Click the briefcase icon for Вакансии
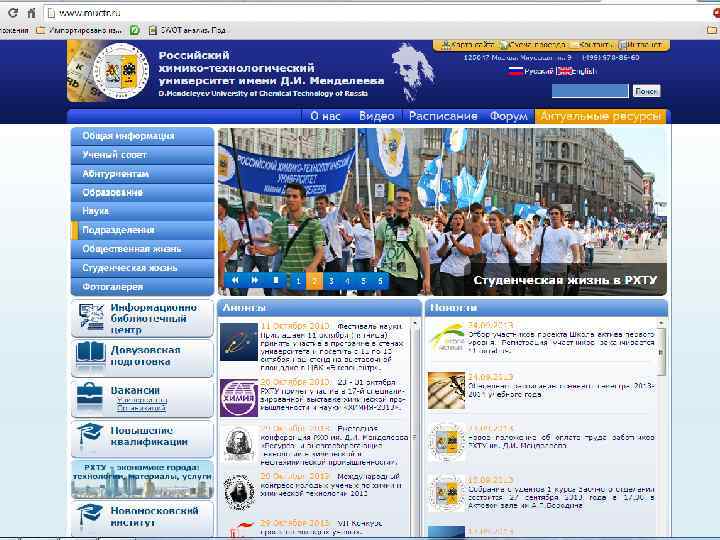Image resolution: width=720 pixels, height=540 pixels. 90,395
